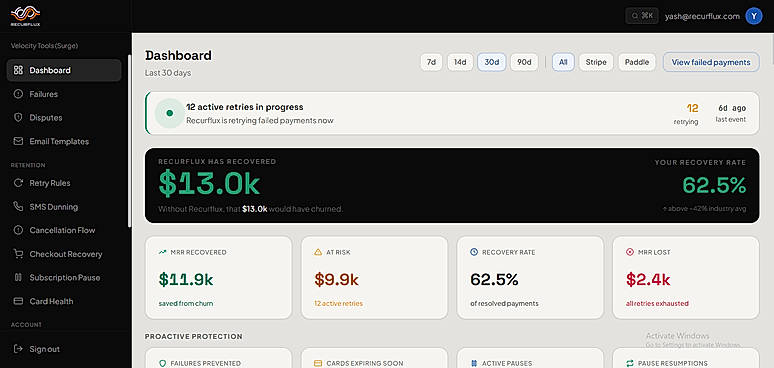Viewport: 774px width, 368px height.
Task: Click the Cancellation Flow circle icon
Action: pyautogui.click(x=18, y=230)
